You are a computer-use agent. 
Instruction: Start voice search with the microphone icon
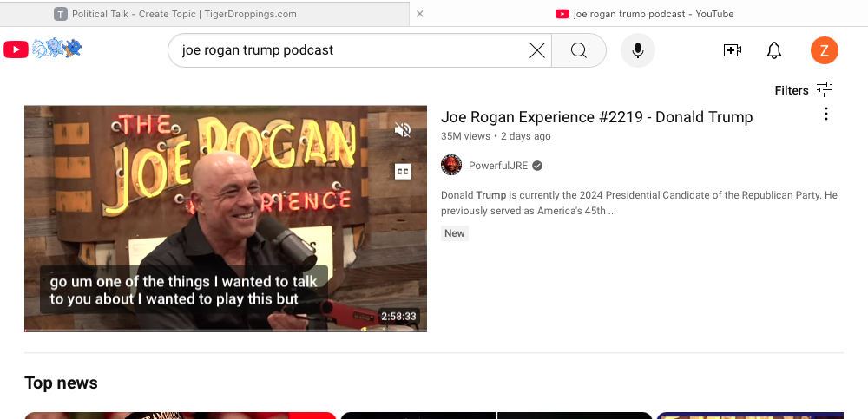(638, 50)
